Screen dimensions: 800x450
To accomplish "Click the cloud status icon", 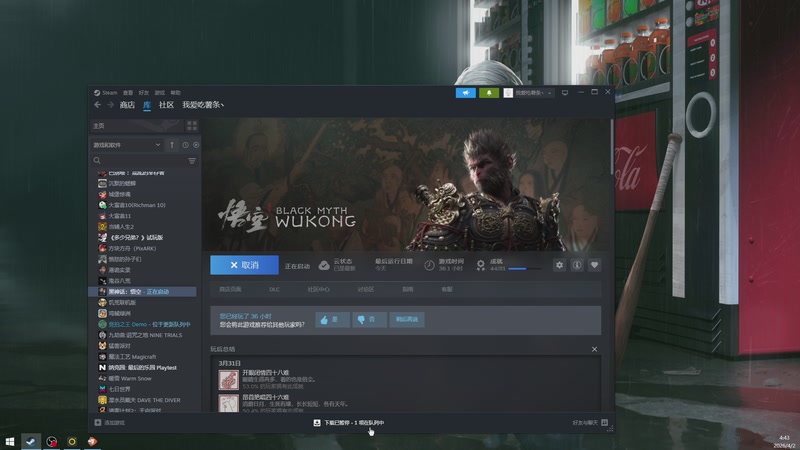I will pyautogui.click(x=324, y=265).
